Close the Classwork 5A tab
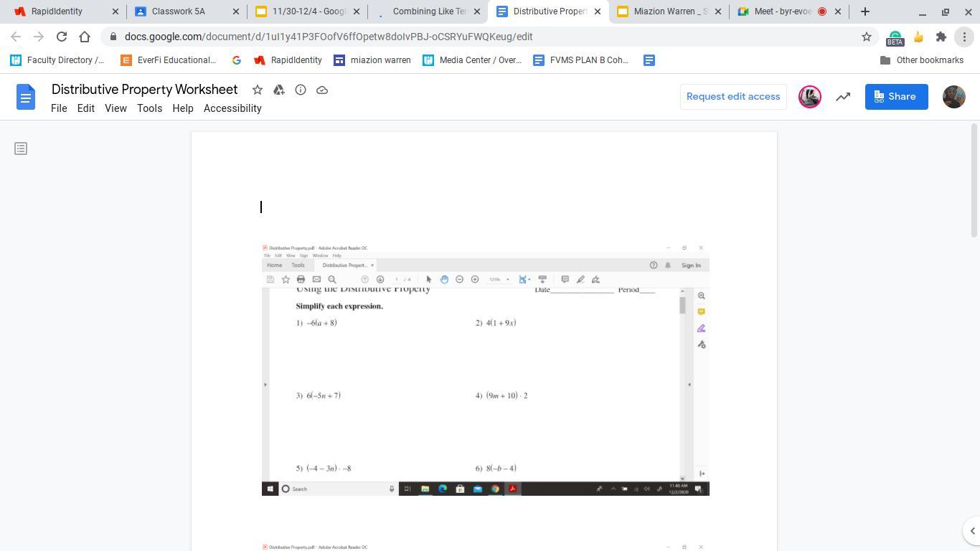980x551 pixels. 236,11
